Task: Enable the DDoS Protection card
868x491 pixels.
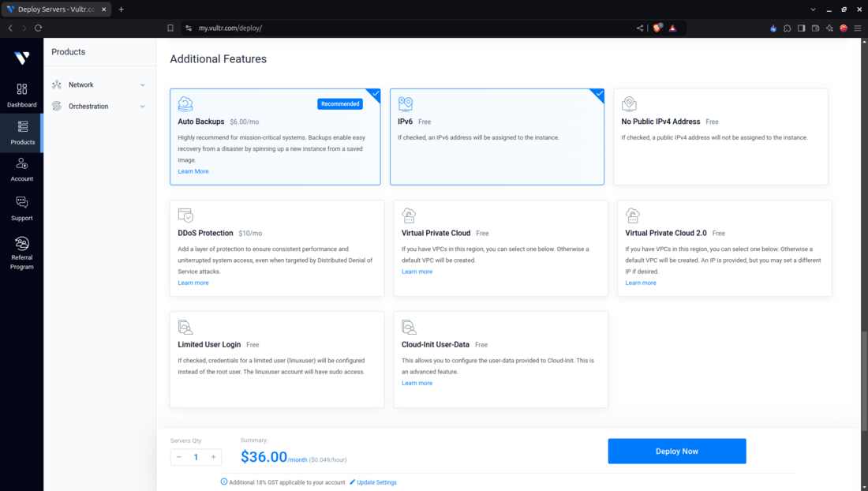Action: point(277,248)
